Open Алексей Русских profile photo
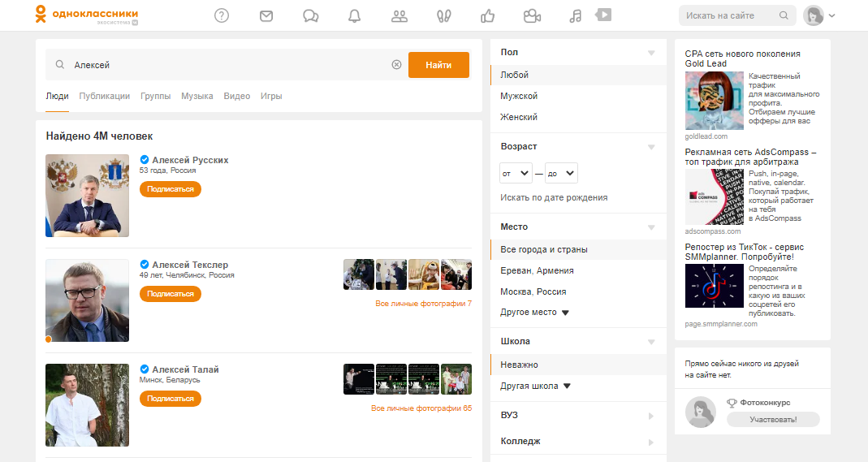 87,196
